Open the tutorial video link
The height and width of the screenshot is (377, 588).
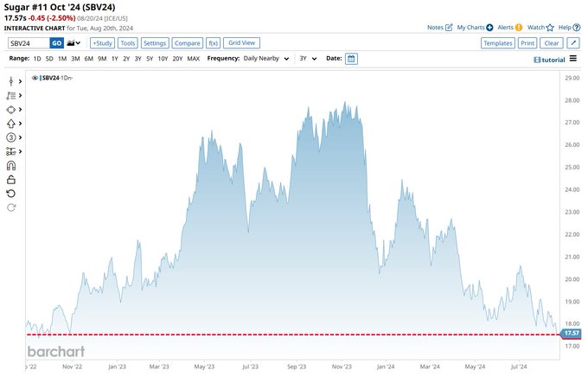click(549, 60)
